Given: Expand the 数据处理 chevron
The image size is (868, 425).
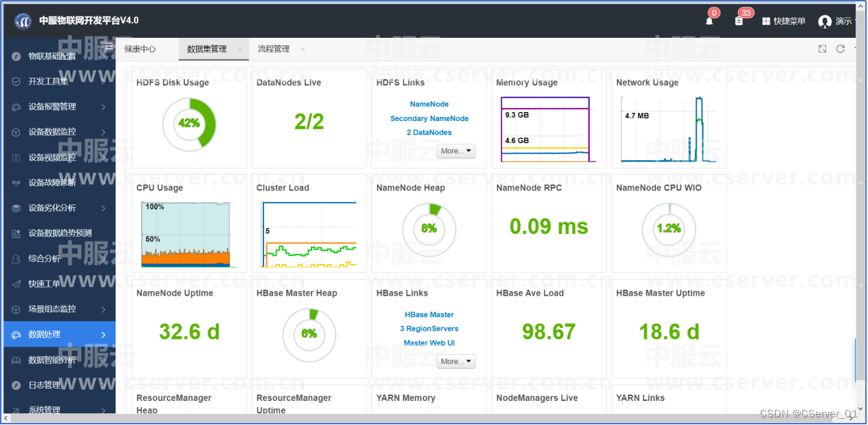Looking at the screenshot, I should click(103, 334).
